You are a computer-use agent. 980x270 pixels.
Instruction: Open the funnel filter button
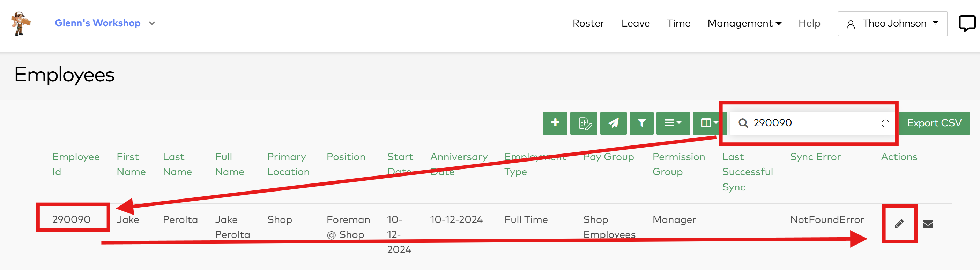641,123
